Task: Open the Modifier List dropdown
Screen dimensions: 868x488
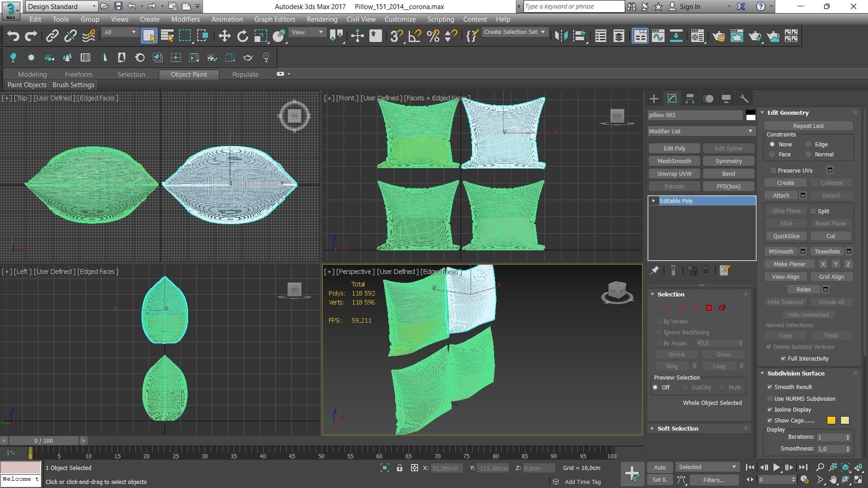Action: click(701, 131)
